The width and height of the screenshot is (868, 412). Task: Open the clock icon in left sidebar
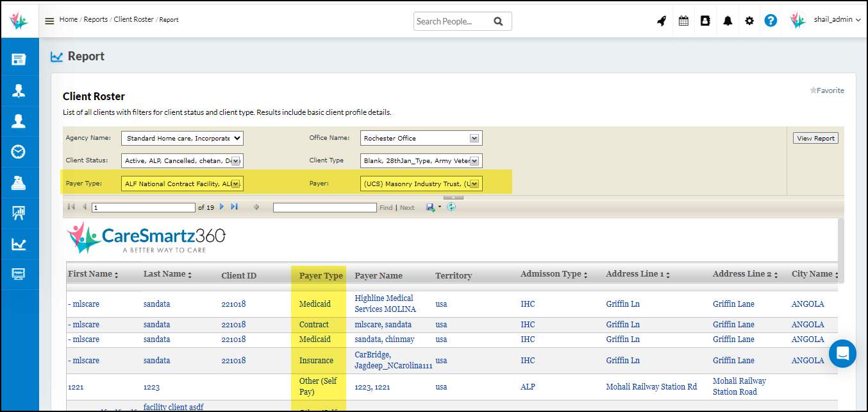[19, 151]
